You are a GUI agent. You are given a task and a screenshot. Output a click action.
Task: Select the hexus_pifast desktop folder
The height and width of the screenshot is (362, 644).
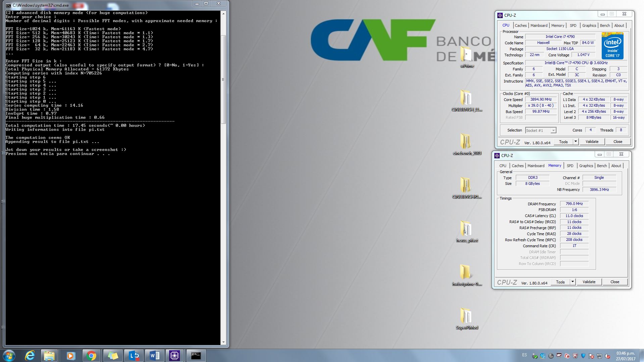coord(467,231)
